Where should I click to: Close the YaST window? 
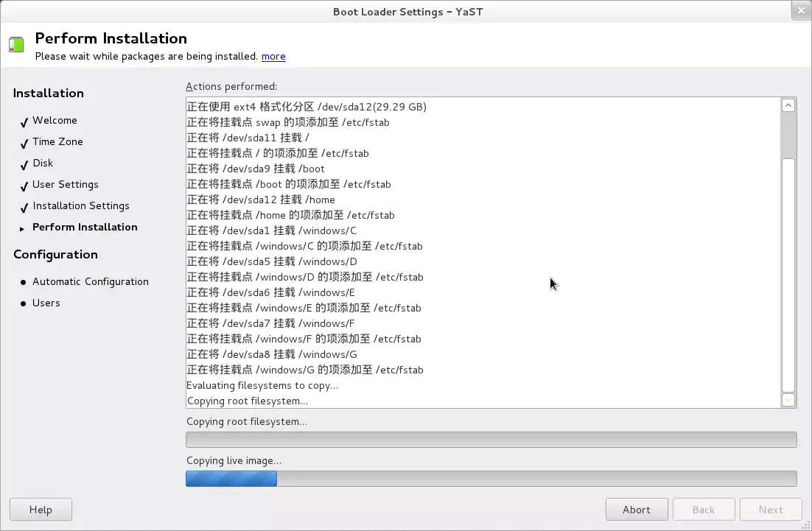click(800, 11)
